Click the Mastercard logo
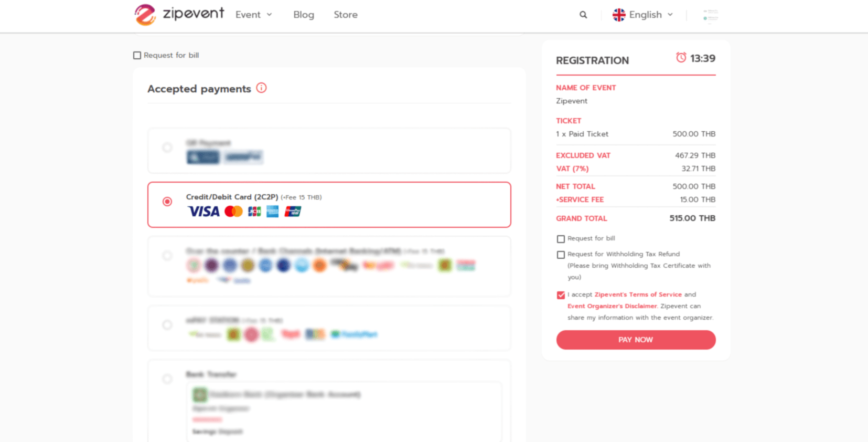This screenshot has height=442, width=868. pos(233,212)
